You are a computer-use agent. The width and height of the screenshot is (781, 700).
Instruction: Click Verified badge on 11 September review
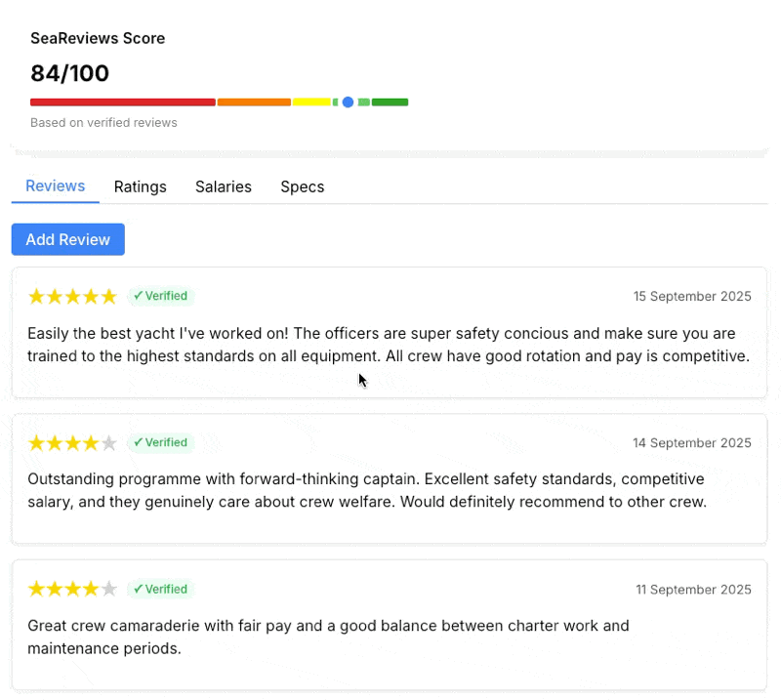161,589
